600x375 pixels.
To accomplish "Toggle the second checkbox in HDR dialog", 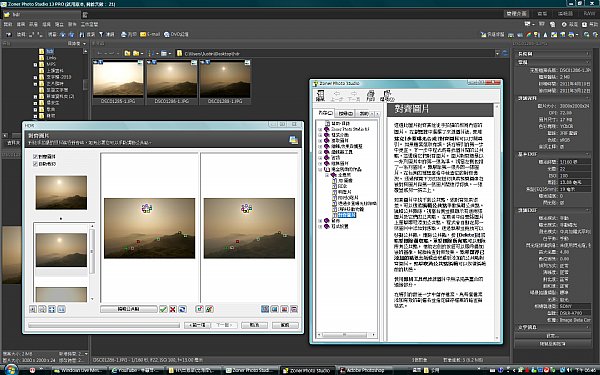I will tap(36, 164).
